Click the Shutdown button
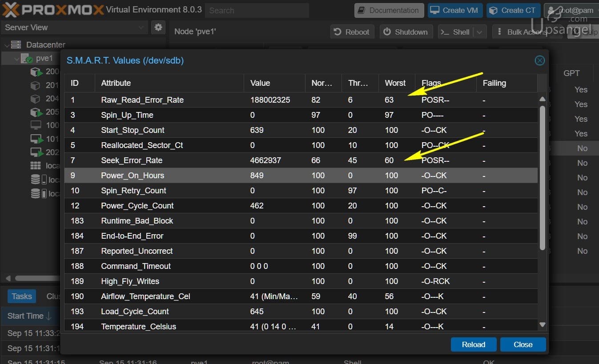The width and height of the screenshot is (599, 364). (405, 32)
